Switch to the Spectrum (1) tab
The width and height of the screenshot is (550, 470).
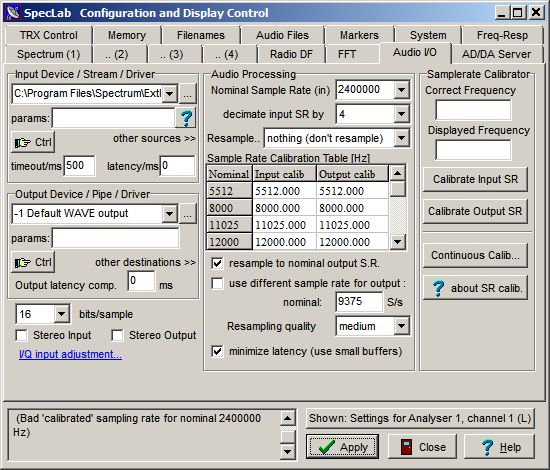[x=48, y=54]
